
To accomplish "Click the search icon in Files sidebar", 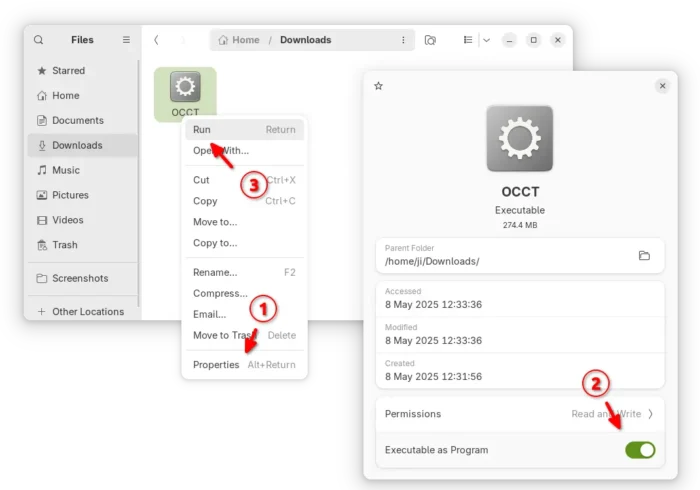I will coord(38,40).
